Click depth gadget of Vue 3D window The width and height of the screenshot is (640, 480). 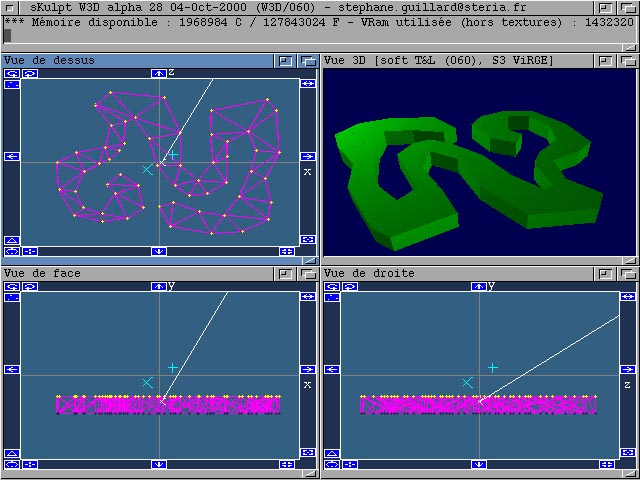[628, 62]
